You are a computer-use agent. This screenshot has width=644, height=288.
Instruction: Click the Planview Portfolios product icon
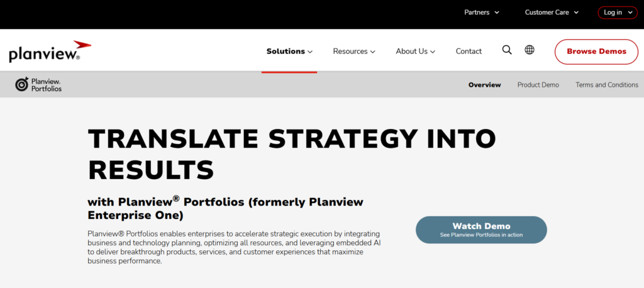[22, 85]
